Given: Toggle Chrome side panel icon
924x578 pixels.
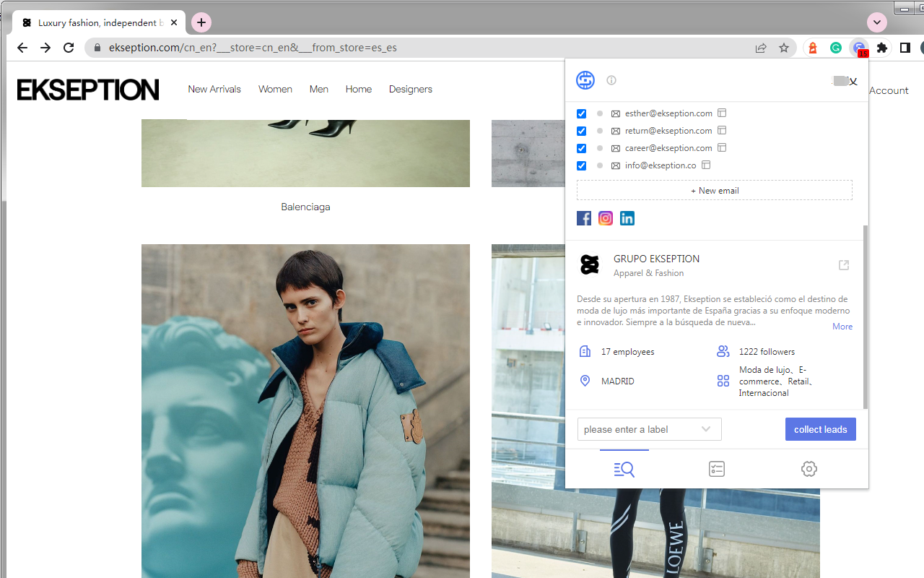Looking at the screenshot, I should pyautogui.click(x=905, y=48).
